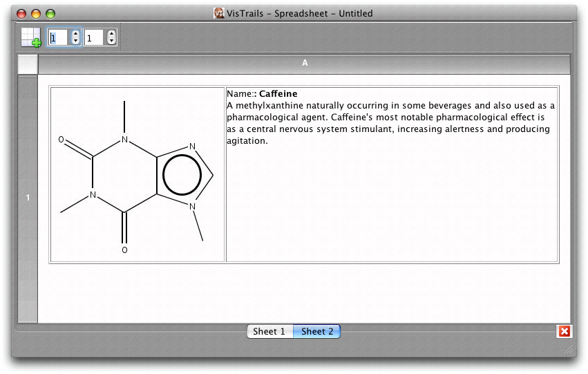Click the row count input field

(59, 37)
